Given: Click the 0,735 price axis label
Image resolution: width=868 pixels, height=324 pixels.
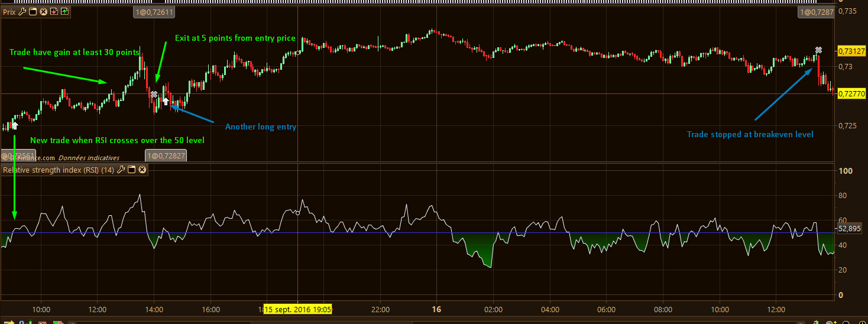Looking at the screenshot, I should coord(848,11).
